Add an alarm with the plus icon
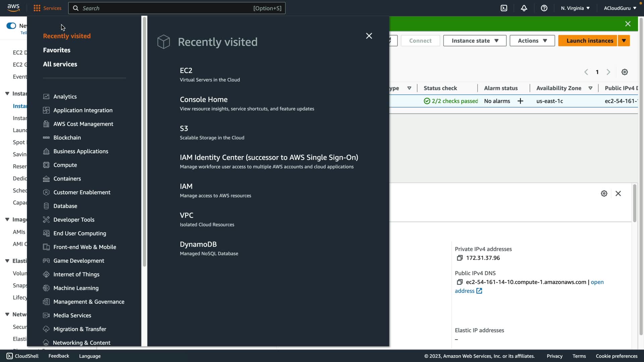The image size is (644, 362). pos(520,101)
